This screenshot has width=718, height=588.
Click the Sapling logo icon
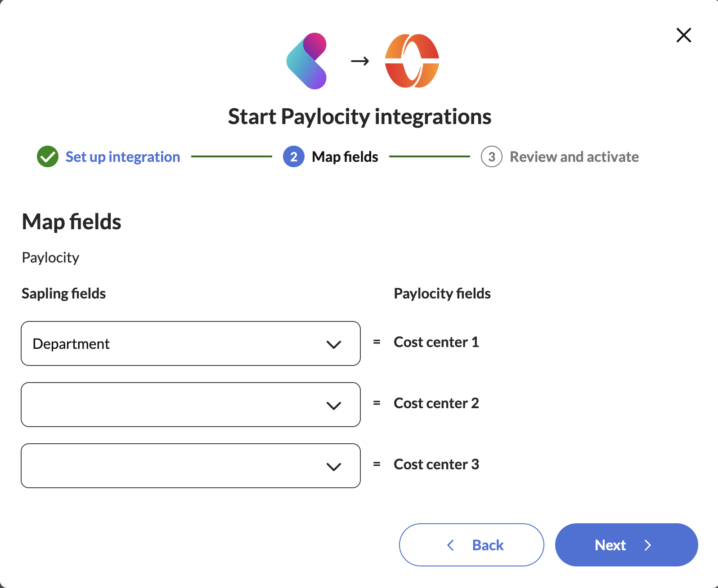pyautogui.click(x=306, y=61)
